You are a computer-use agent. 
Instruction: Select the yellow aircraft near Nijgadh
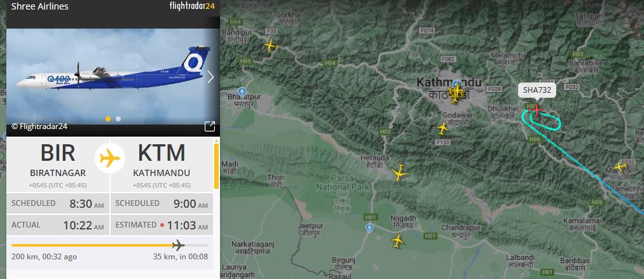[397, 241]
